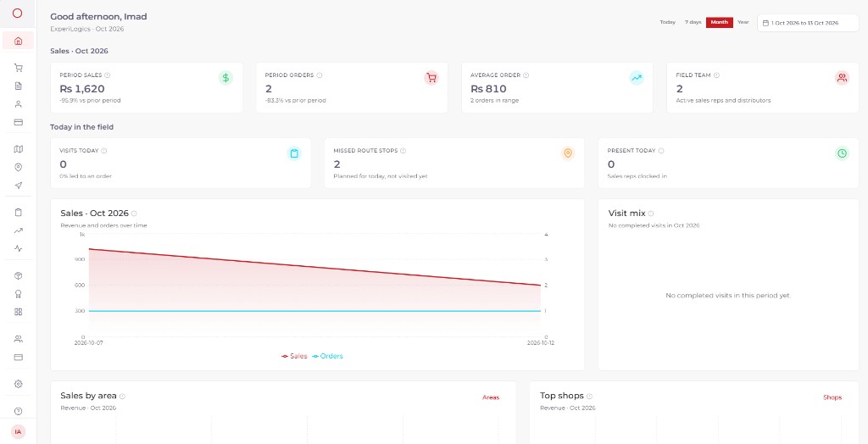Click the red circle app logo
The width and height of the screenshot is (868, 444).
17,14
